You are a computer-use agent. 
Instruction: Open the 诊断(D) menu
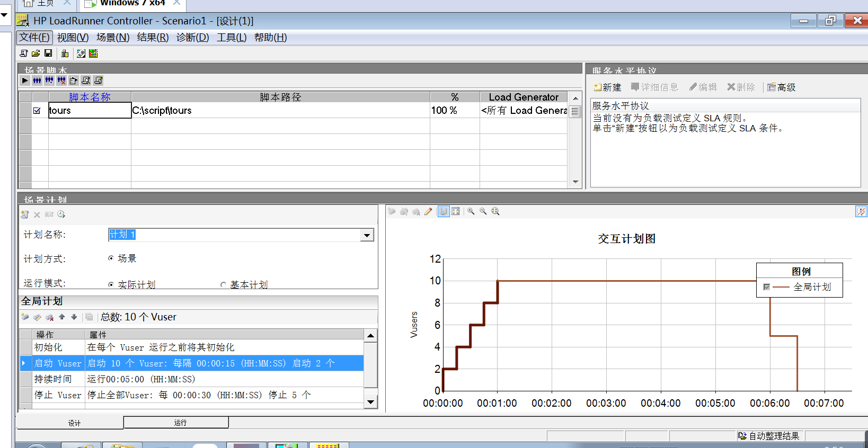pyautogui.click(x=192, y=38)
